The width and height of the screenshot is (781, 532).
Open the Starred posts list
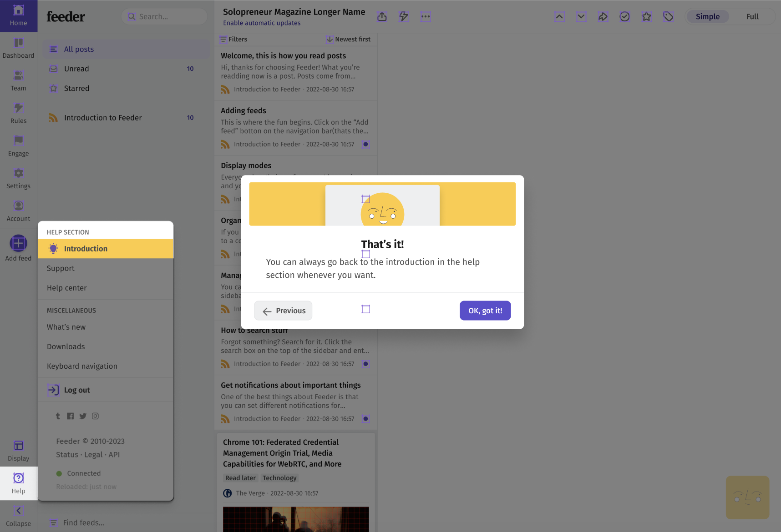pyautogui.click(x=126, y=88)
